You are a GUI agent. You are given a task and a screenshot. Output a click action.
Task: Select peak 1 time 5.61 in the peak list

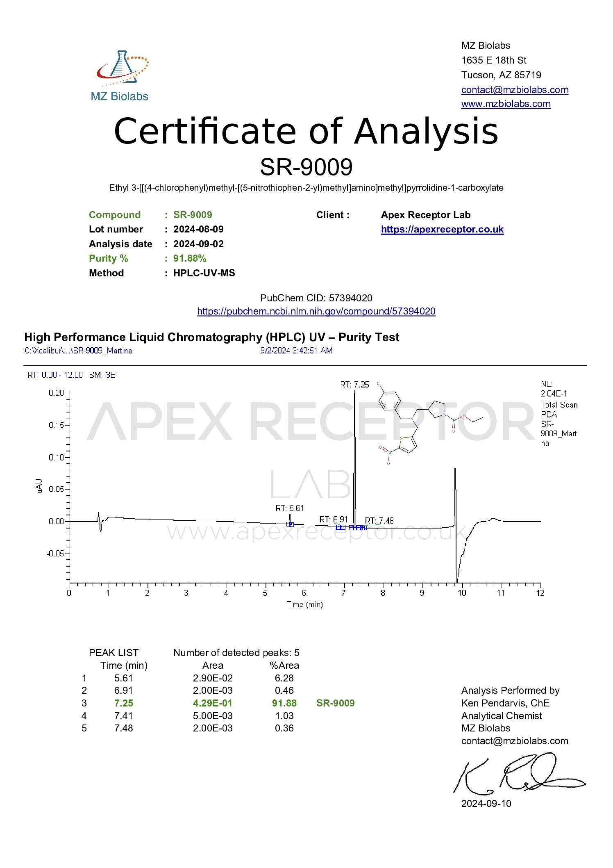coord(124,678)
